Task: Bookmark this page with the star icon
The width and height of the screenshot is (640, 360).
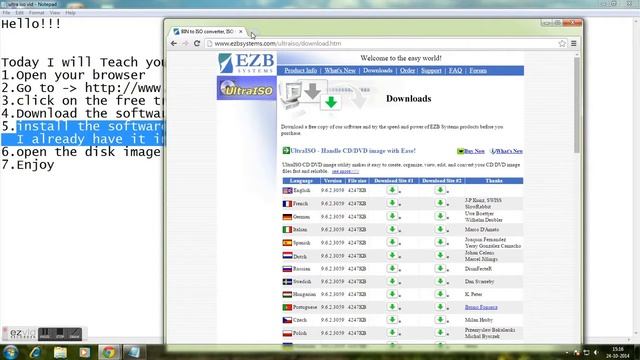Action: point(562,43)
